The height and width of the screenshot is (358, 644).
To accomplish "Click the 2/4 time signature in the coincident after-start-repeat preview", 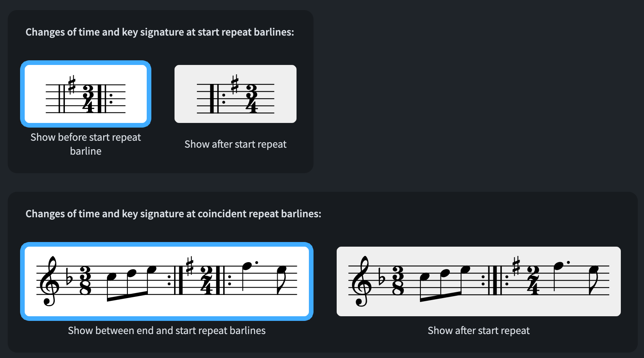I will point(533,280).
